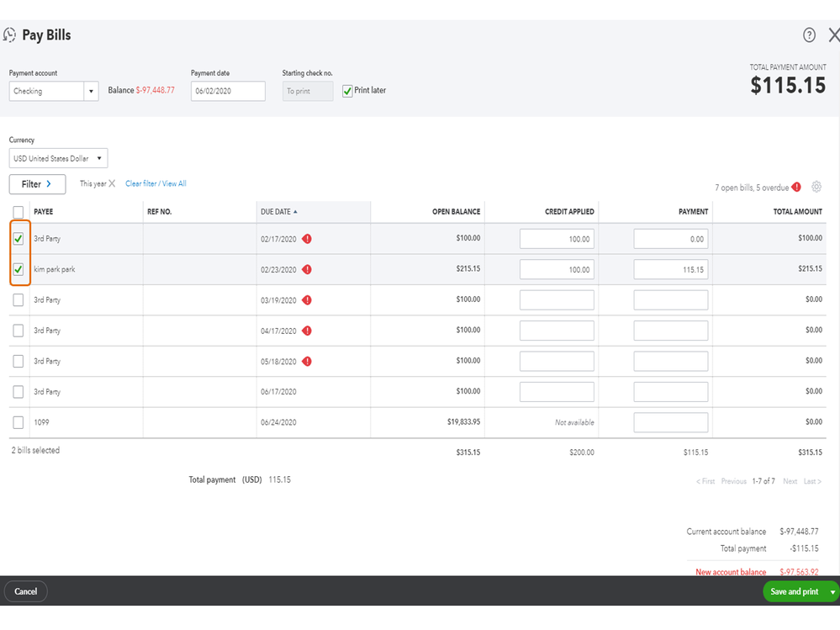This screenshot has height=630, width=840.
Task: Click the help question mark icon
Action: [809, 34]
